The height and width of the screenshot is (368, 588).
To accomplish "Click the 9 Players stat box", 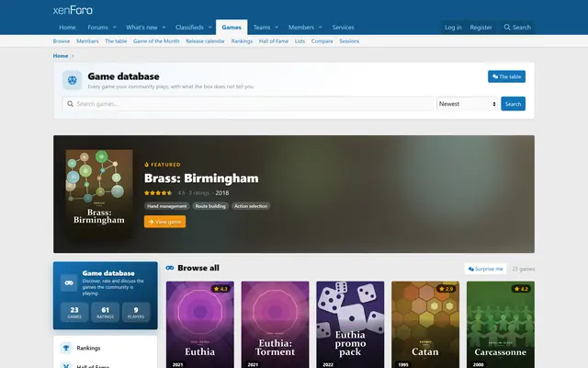I will coord(136,312).
